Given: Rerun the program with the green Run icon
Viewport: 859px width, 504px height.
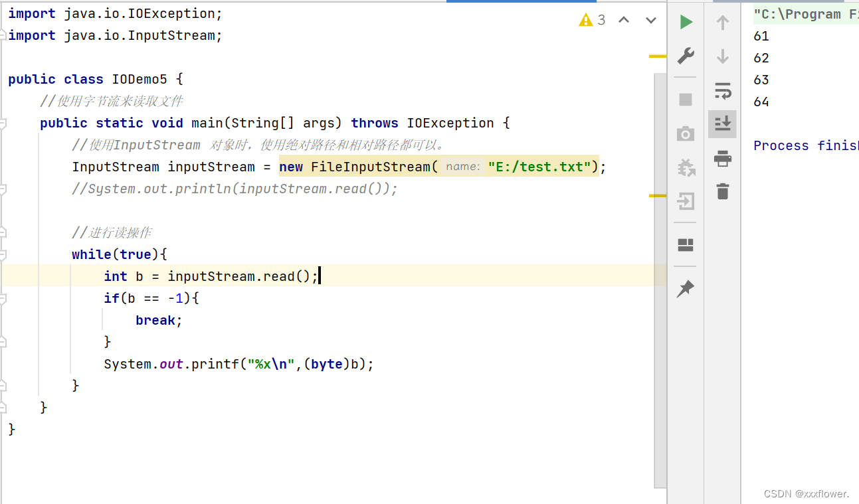Looking at the screenshot, I should [x=686, y=22].
